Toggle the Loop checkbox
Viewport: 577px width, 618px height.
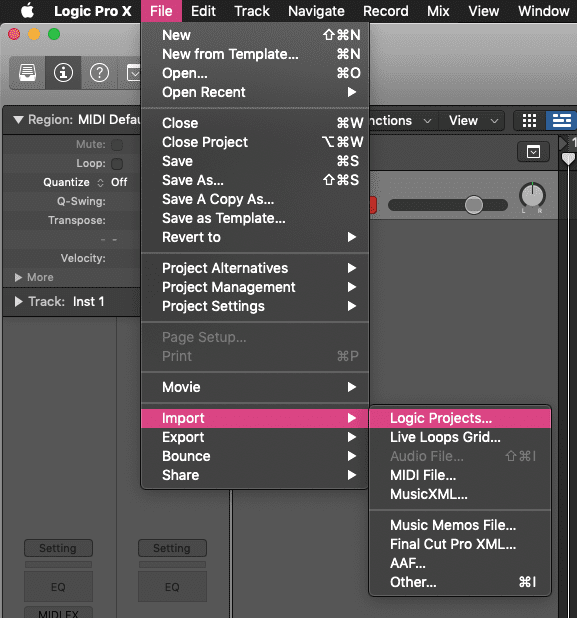click(117, 164)
